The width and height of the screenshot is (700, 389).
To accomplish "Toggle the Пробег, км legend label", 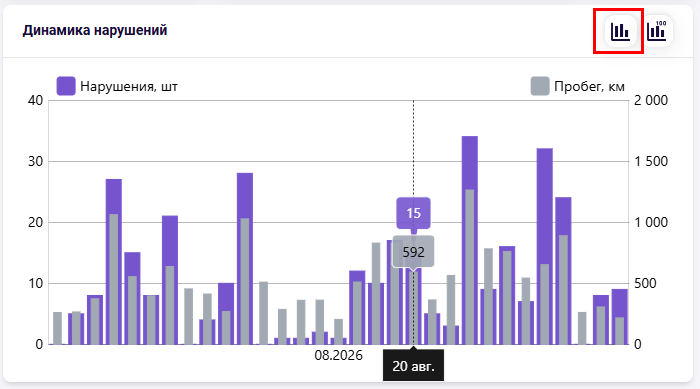I will tap(589, 86).
